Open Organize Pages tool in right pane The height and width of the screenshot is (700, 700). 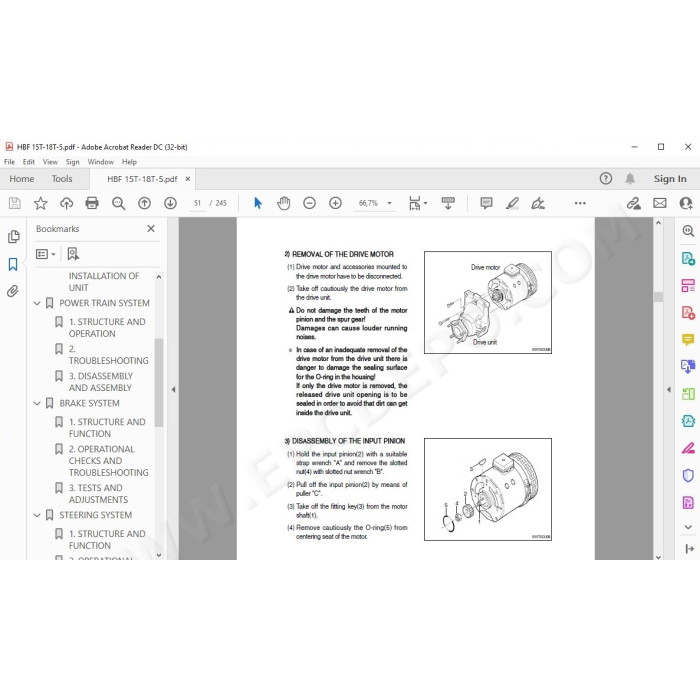tap(688, 285)
